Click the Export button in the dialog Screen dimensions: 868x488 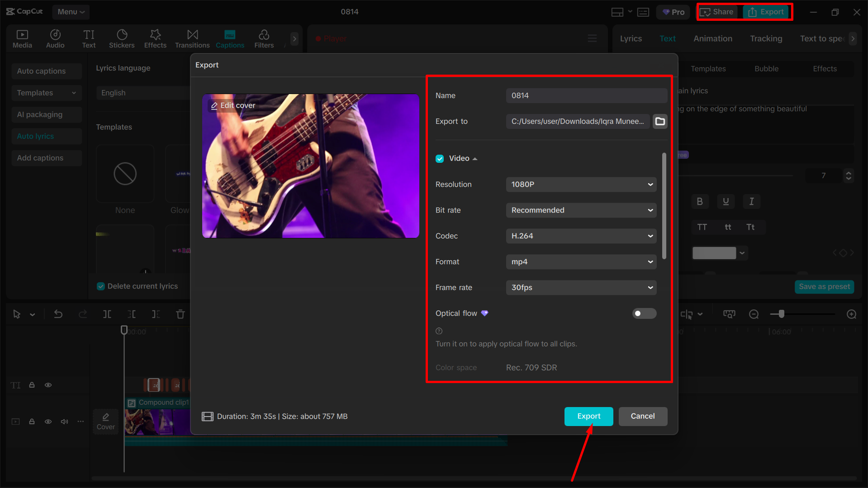588,416
